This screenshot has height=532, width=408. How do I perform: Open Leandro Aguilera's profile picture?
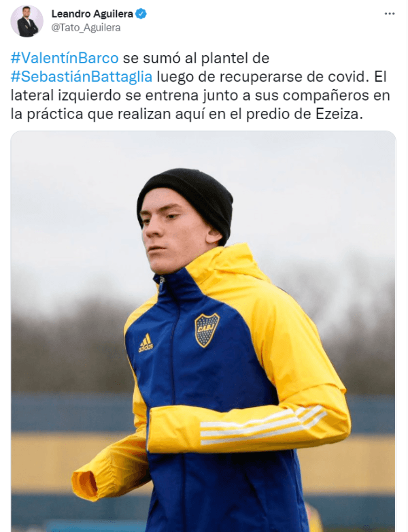27,21
